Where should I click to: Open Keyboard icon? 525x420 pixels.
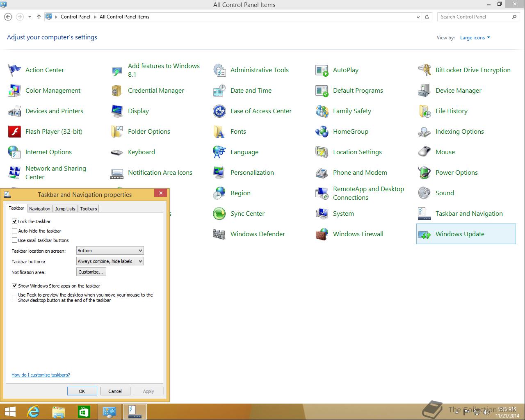click(117, 152)
